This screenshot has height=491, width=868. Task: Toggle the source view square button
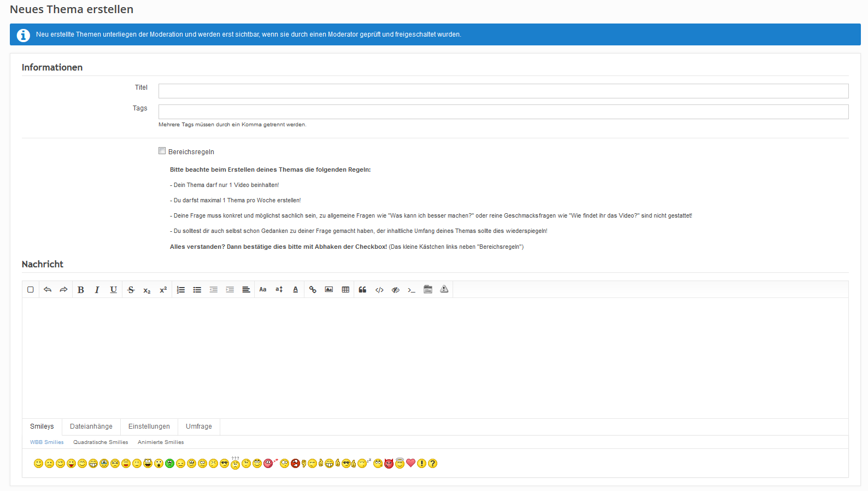click(x=31, y=290)
